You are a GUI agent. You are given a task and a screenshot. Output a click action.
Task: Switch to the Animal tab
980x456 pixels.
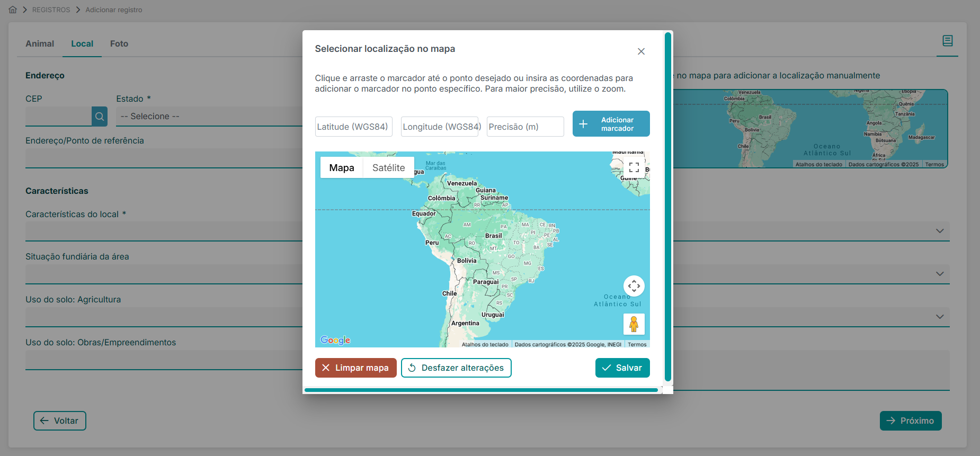[x=40, y=44]
